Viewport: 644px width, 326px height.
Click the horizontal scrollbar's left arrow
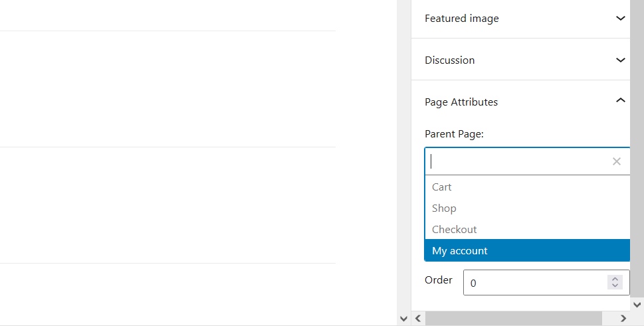[x=418, y=318]
